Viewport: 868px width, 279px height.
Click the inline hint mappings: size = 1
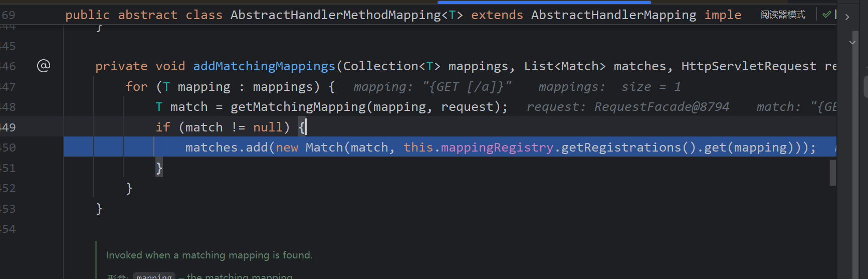pyautogui.click(x=609, y=87)
